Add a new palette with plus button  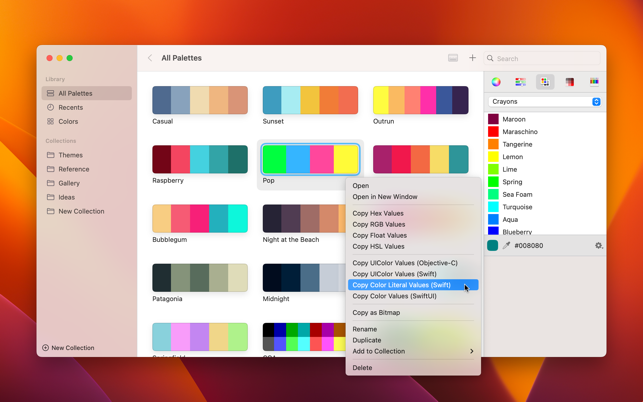pos(473,58)
